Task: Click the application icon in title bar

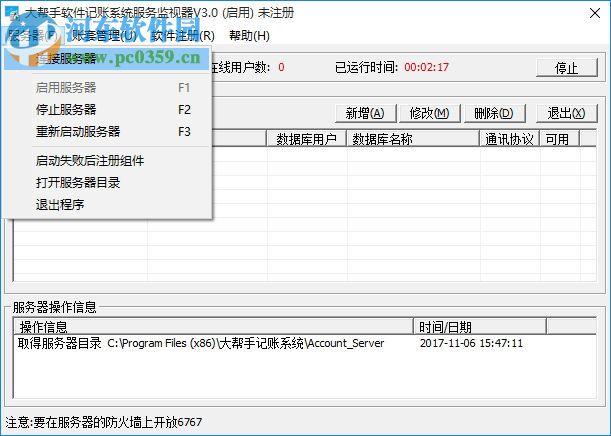Action: tap(12, 13)
